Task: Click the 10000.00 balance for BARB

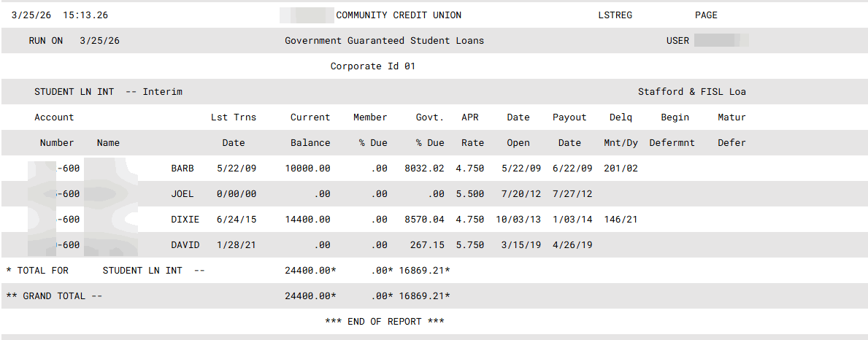Action: 307,169
